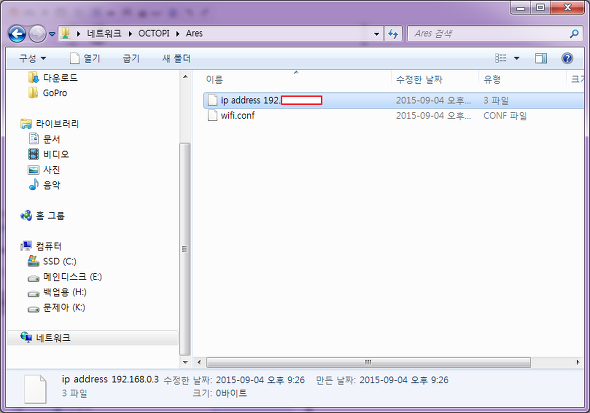Image resolution: width=590 pixels, height=413 pixels.
Task: Click horizontal scrollbar left arrow
Action: click(x=199, y=363)
